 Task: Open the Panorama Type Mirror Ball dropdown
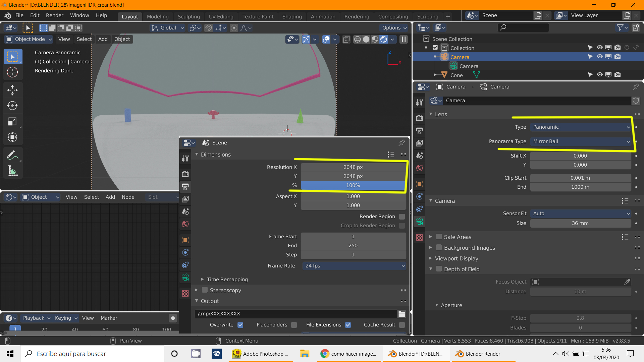point(581,141)
